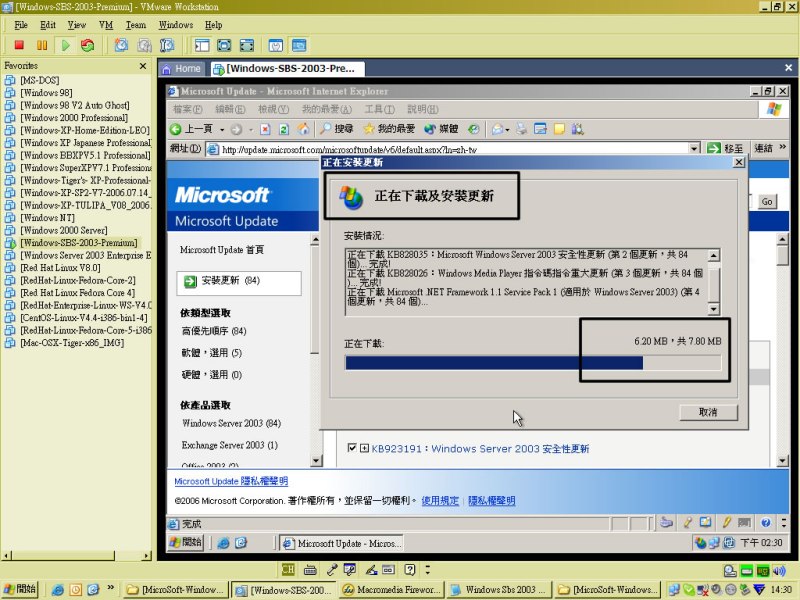Click the Favorites panel horizontal scrollbar
Image resolution: width=800 pixels, height=600 pixels.
76,556
